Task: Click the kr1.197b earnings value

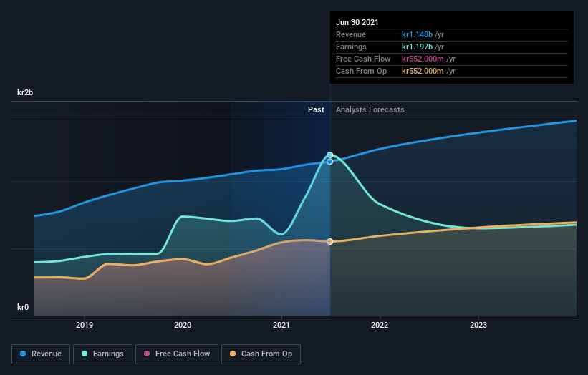Action: coord(417,47)
